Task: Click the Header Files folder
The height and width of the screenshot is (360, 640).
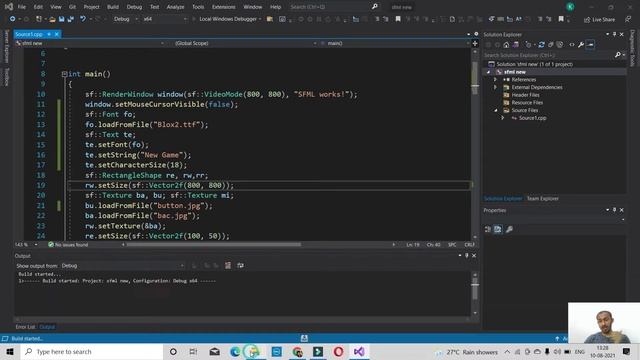Action: [525, 95]
